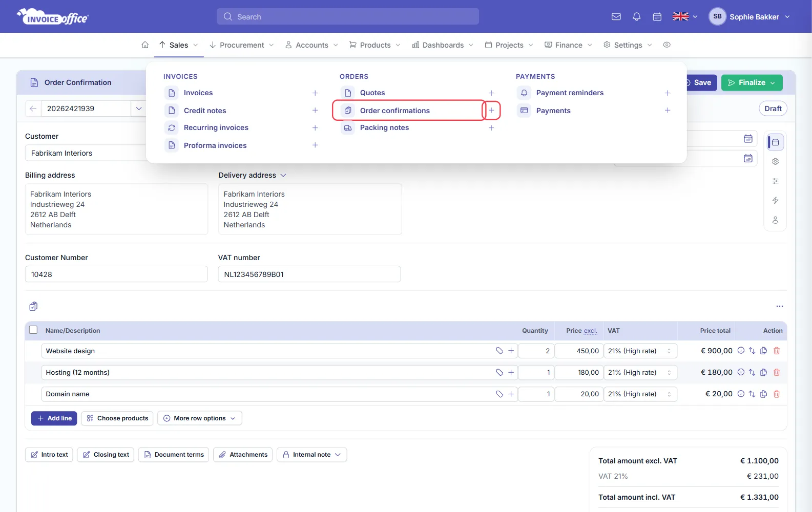
Task: Click the copy checklist icon above table
Action: pyautogui.click(x=33, y=306)
